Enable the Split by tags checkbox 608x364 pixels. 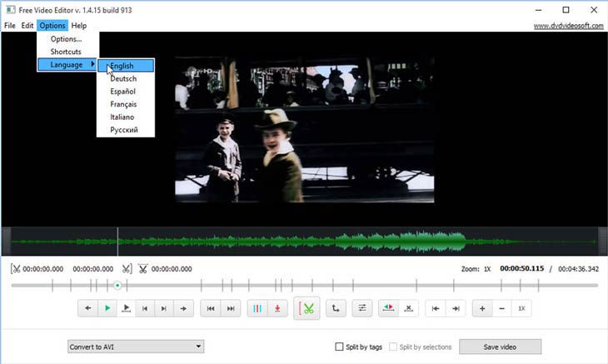339,347
